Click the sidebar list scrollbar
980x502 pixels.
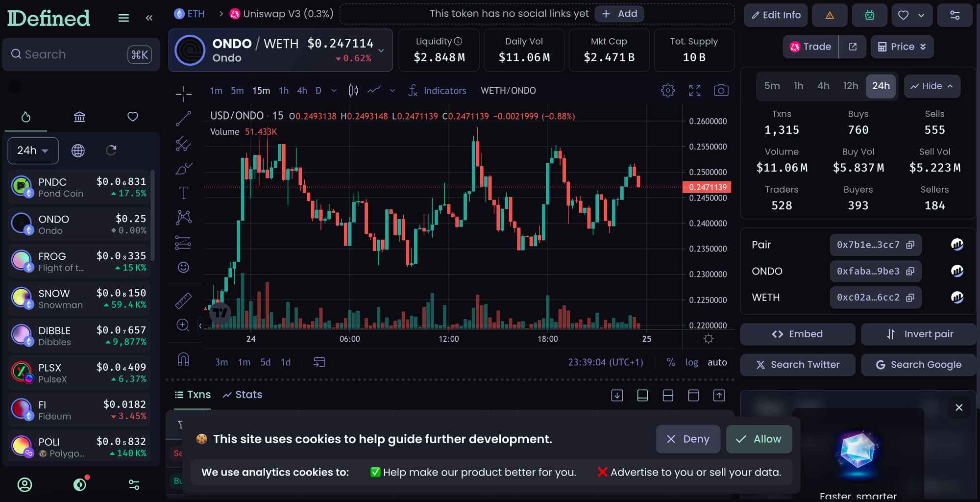click(x=152, y=216)
